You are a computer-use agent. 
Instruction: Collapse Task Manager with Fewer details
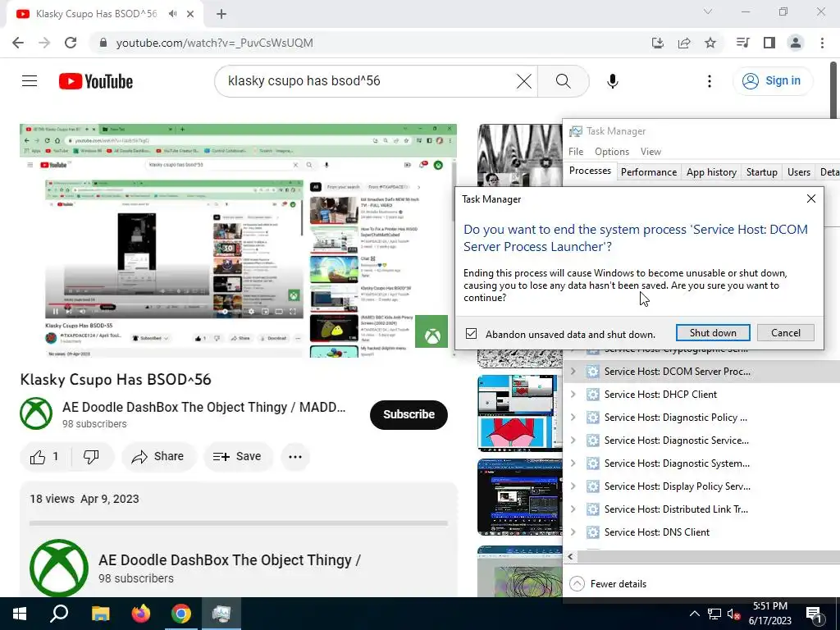point(608,584)
